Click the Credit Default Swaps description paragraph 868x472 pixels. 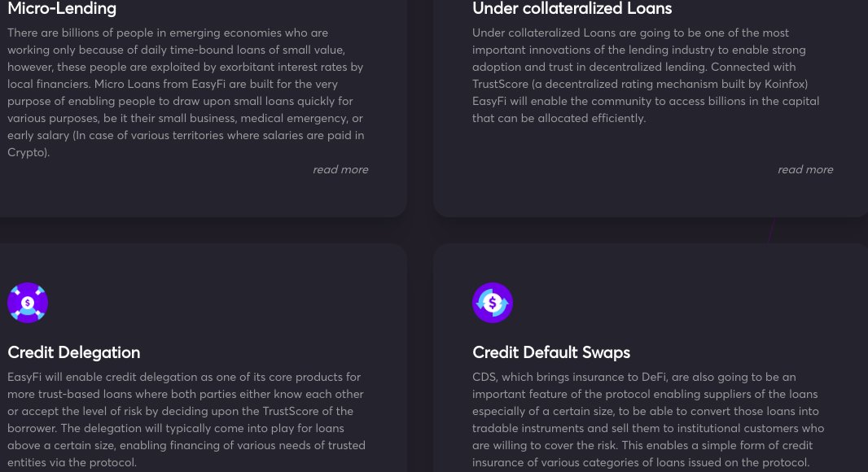pos(648,419)
